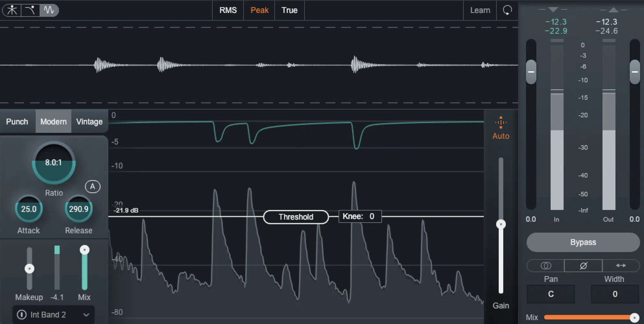This screenshot has height=324, width=644.
Task: Click the Makeup gain slider handle
Action: (x=30, y=269)
